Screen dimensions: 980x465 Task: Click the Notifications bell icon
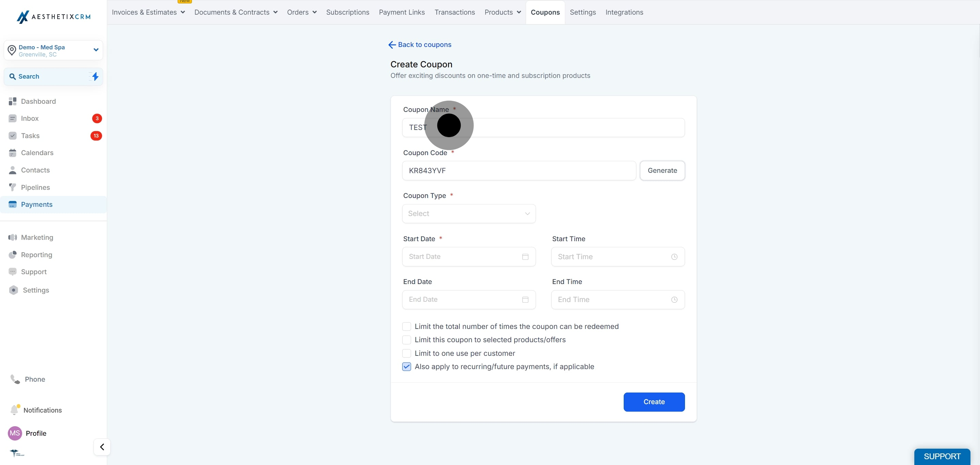[x=14, y=410]
